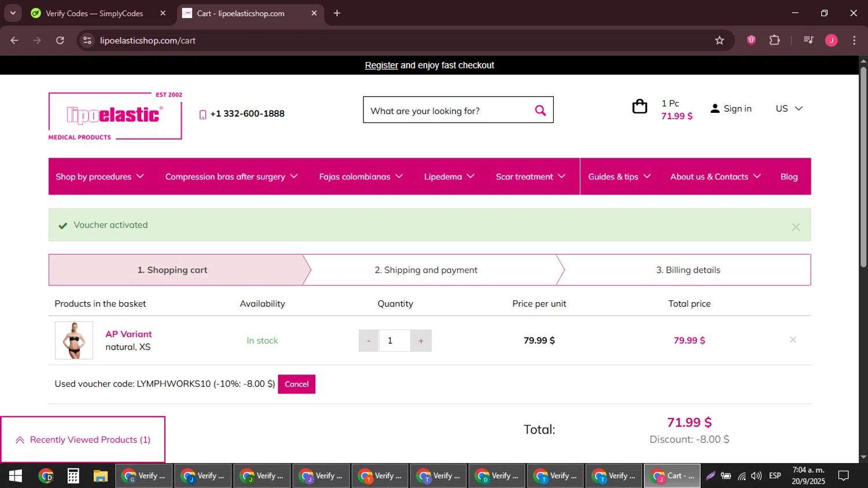
Task: Click the search magnifier icon
Action: [540, 110]
